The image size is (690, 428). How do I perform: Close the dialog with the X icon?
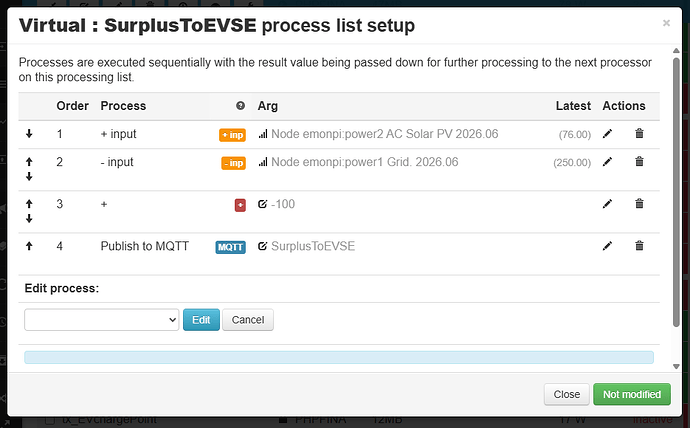pyautogui.click(x=666, y=23)
